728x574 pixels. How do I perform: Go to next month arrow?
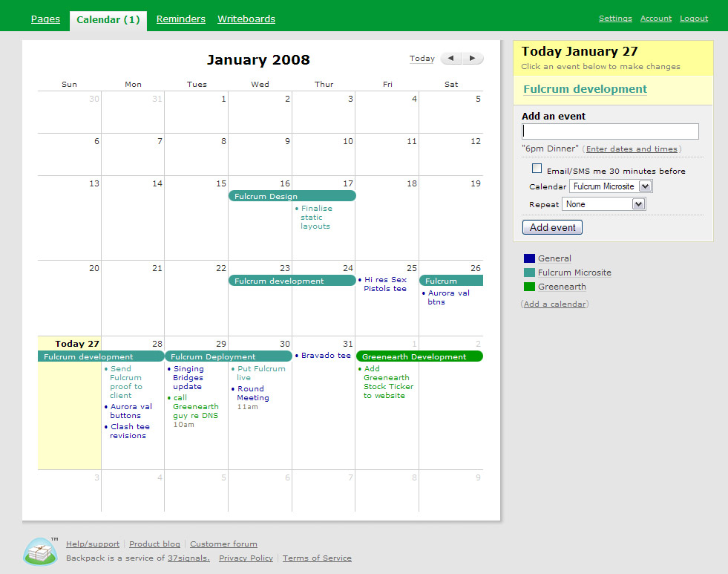[x=473, y=59]
